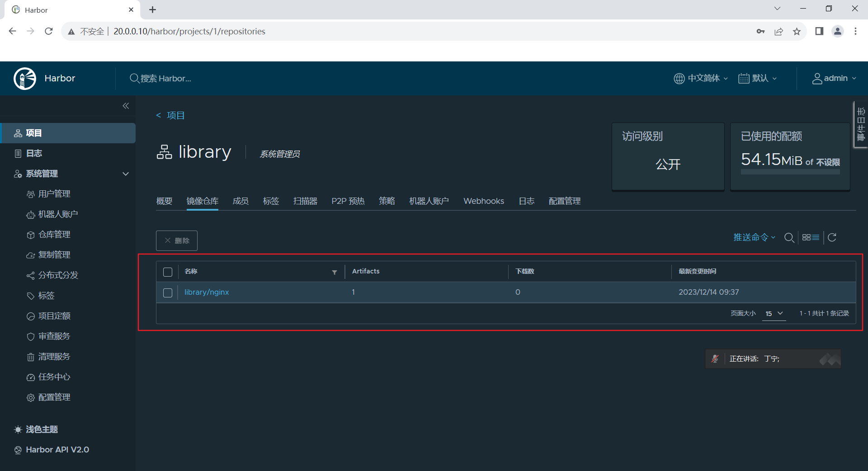Open the 默认 date format dropdown
Screen dimensions: 868x471
coord(758,79)
